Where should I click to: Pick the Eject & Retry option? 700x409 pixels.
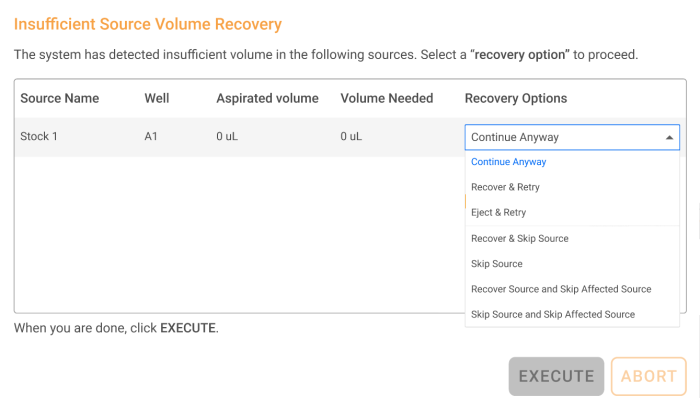tap(498, 212)
